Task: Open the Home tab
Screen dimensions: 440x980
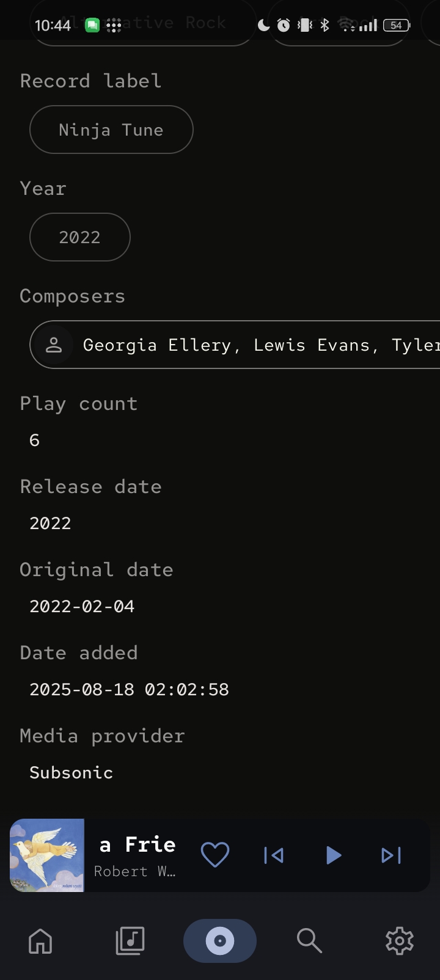Action: pyautogui.click(x=40, y=941)
